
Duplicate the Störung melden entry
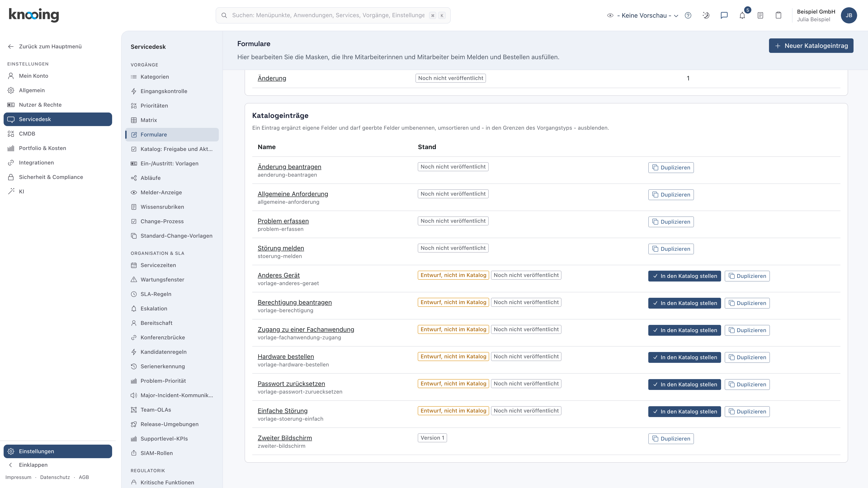[671, 249]
